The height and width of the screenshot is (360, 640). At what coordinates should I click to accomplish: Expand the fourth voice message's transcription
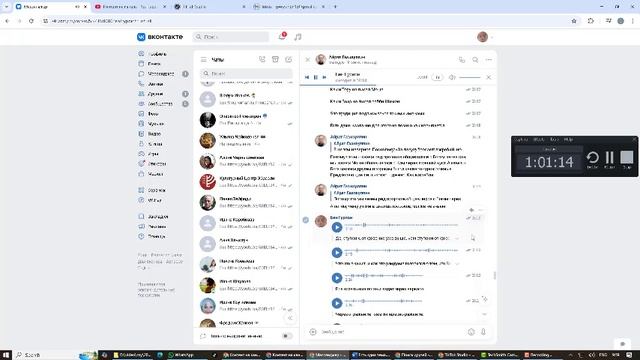point(484,314)
